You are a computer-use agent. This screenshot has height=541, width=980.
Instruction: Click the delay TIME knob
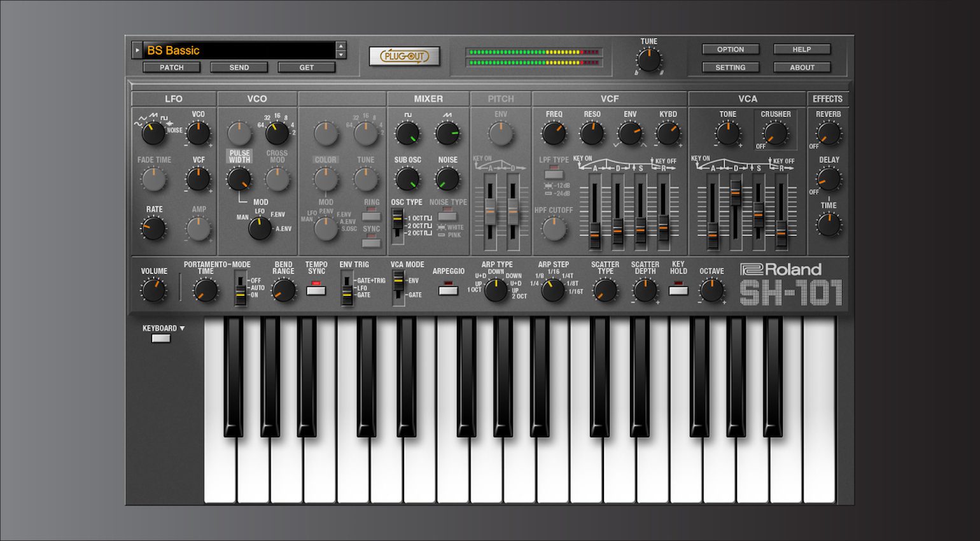(829, 225)
